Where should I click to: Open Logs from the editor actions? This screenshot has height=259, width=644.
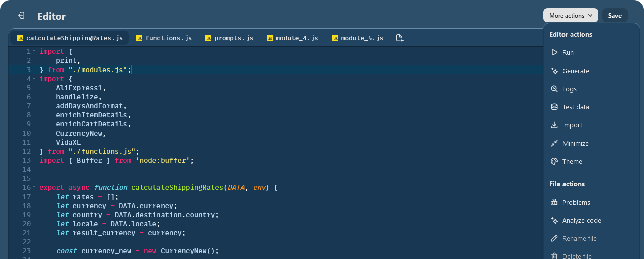(569, 89)
